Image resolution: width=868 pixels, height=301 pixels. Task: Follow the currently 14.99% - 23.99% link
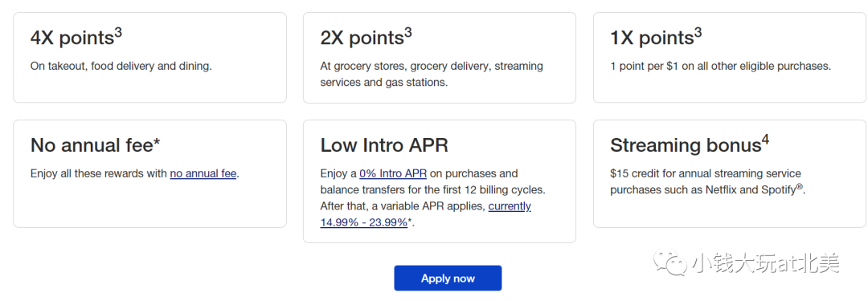pyautogui.click(x=426, y=214)
